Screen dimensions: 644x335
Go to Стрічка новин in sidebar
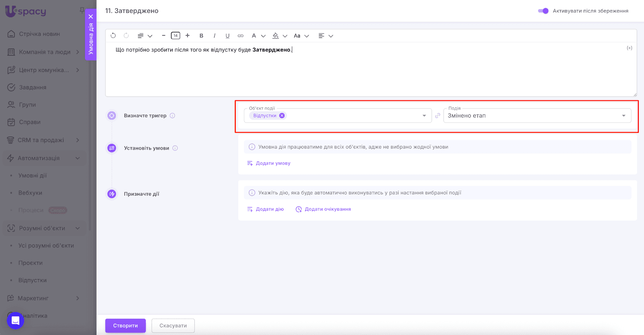pos(39,34)
